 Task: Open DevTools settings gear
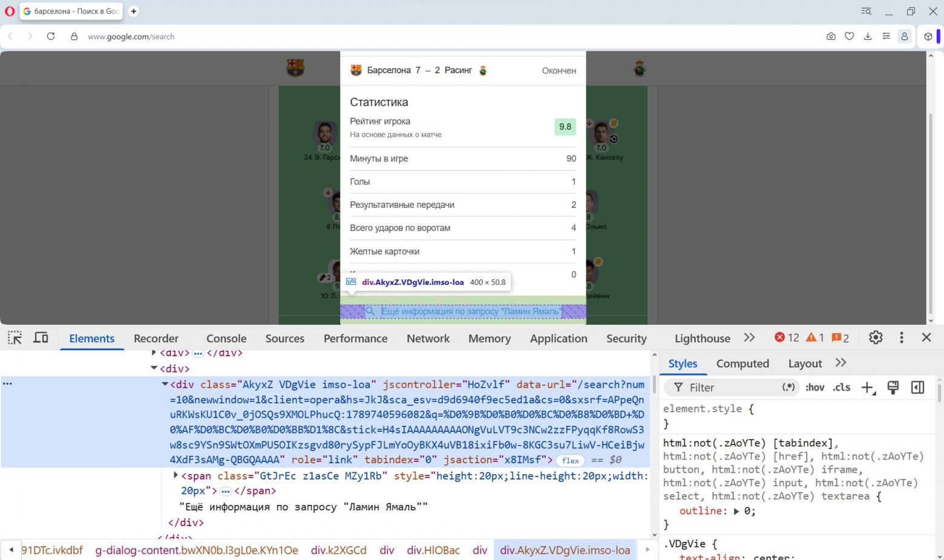coord(876,337)
